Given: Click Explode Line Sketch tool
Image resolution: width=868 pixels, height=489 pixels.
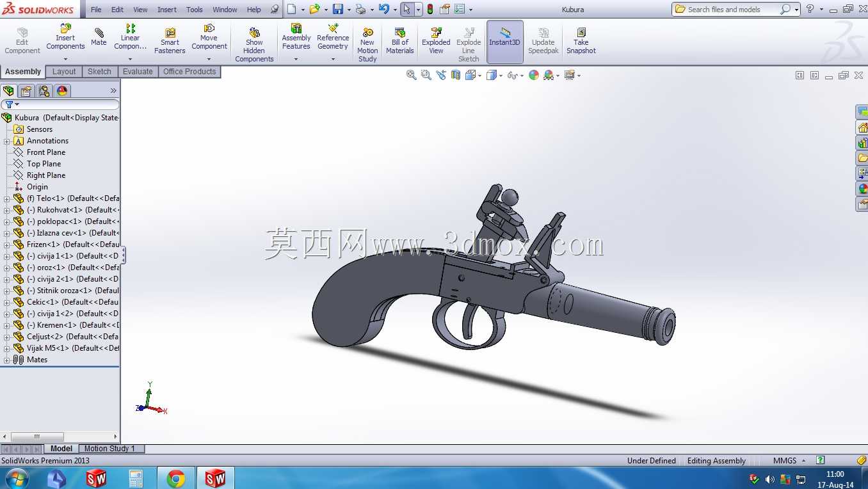Looking at the screenshot, I should (x=469, y=45).
